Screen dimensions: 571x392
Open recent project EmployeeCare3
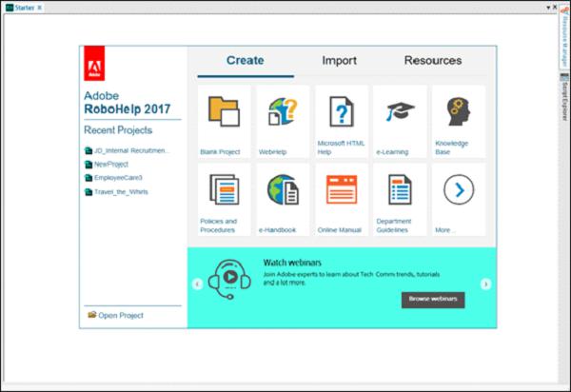click(118, 178)
